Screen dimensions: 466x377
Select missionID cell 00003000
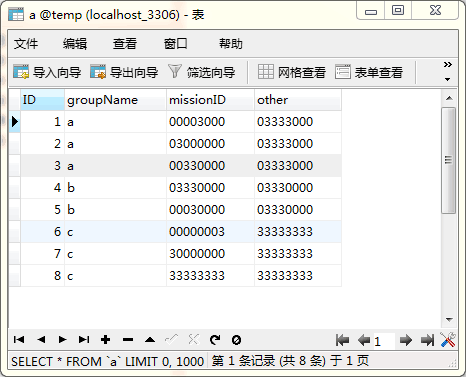(210, 122)
